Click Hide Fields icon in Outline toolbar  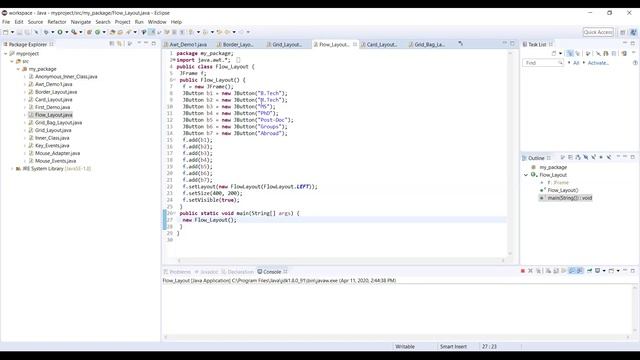586,158
